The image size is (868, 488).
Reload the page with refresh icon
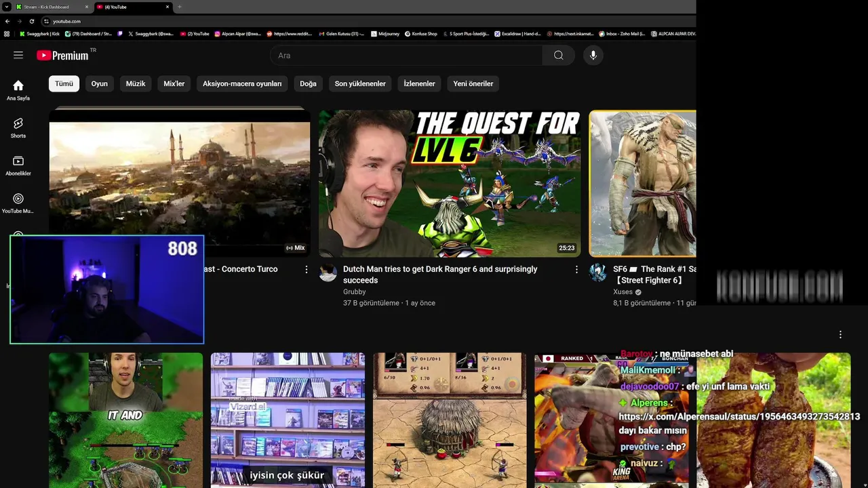tap(31, 21)
